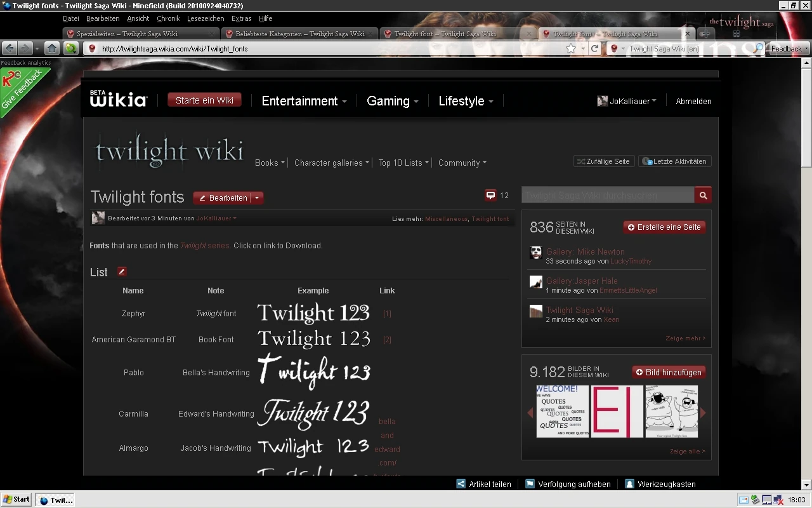The image size is (812, 508).
Task: Click Zeige mehr activity link
Action: (685, 338)
